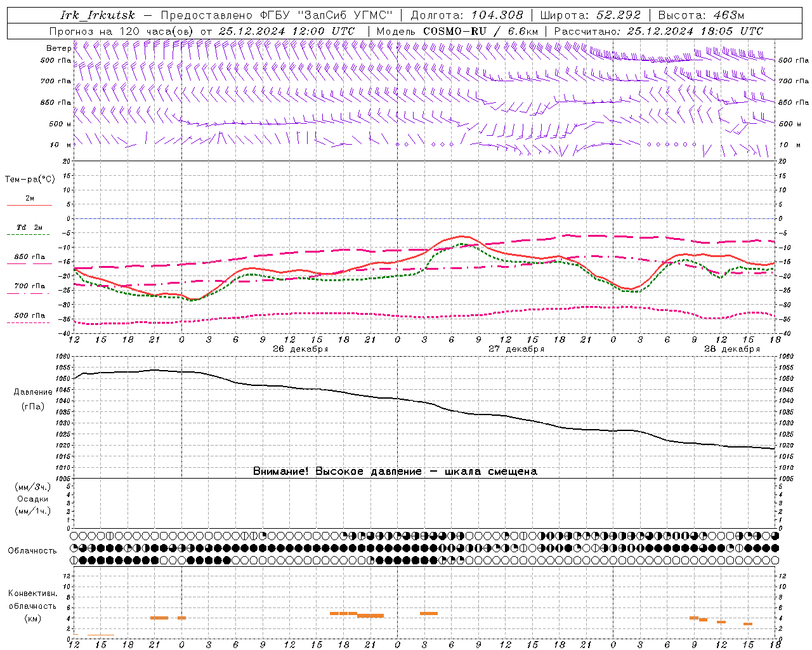Screen dimensions: 812x650
Task: Click the Широта: 52.292 value
Action: 591,15
